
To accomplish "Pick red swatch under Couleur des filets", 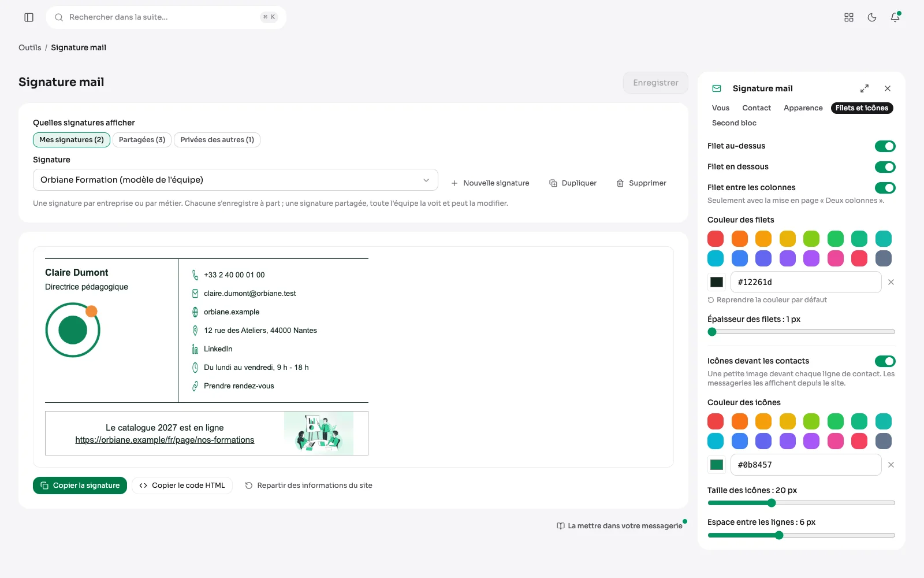I will point(716,239).
